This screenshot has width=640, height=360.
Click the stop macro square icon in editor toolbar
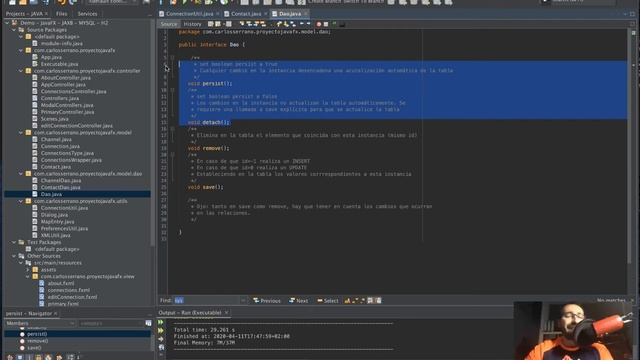pyautogui.click(x=326, y=24)
